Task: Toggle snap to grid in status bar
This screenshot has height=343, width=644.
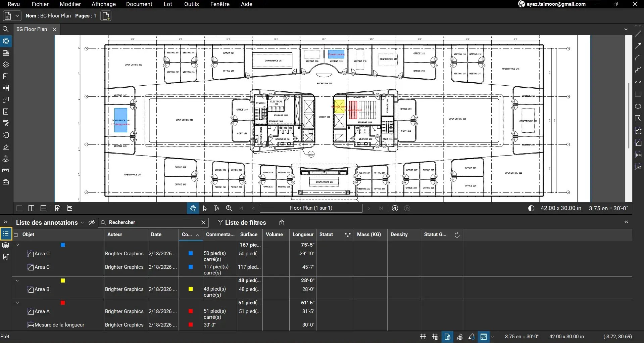Action: [435, 337]
